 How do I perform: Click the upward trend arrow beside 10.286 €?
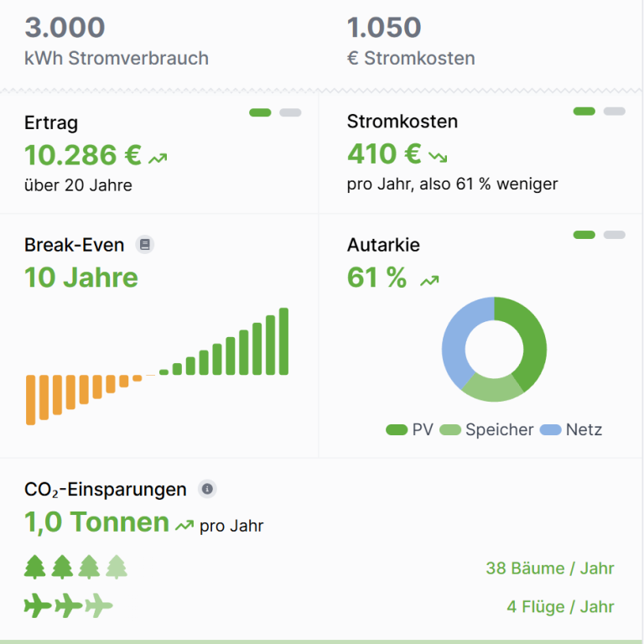[x=158, y=158]
